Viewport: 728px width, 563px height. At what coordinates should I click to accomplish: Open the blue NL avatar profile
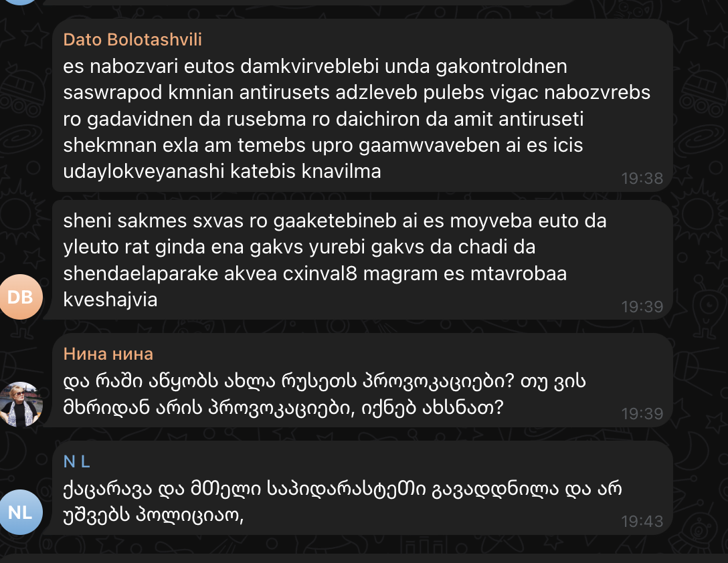click(21, 512)
